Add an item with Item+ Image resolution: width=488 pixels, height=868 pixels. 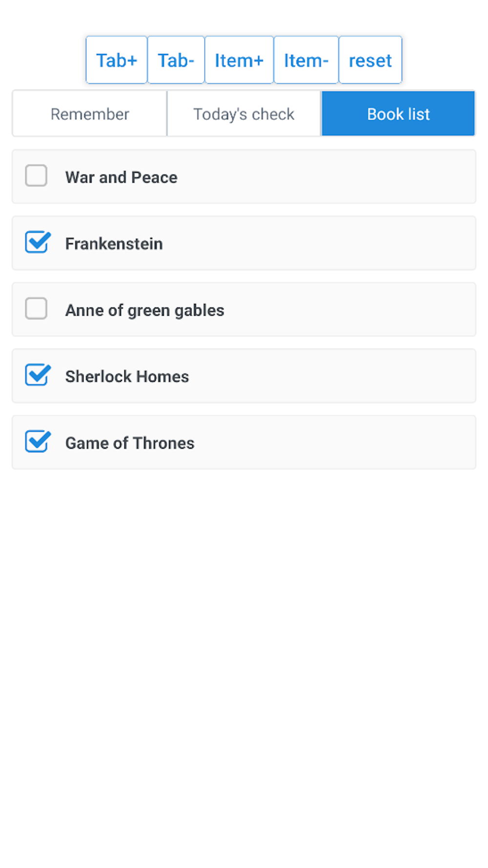239,60
